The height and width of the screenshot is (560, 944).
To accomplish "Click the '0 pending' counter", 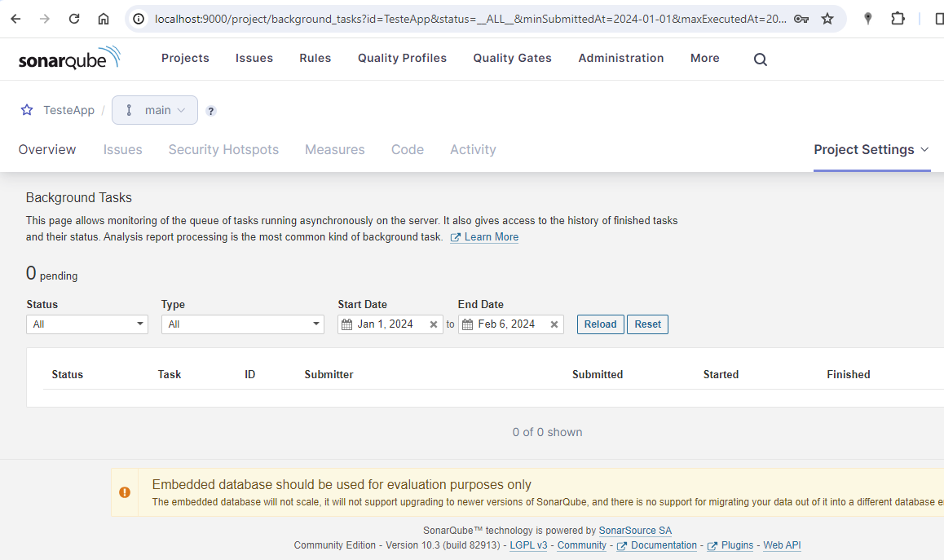I will [52, 274].
